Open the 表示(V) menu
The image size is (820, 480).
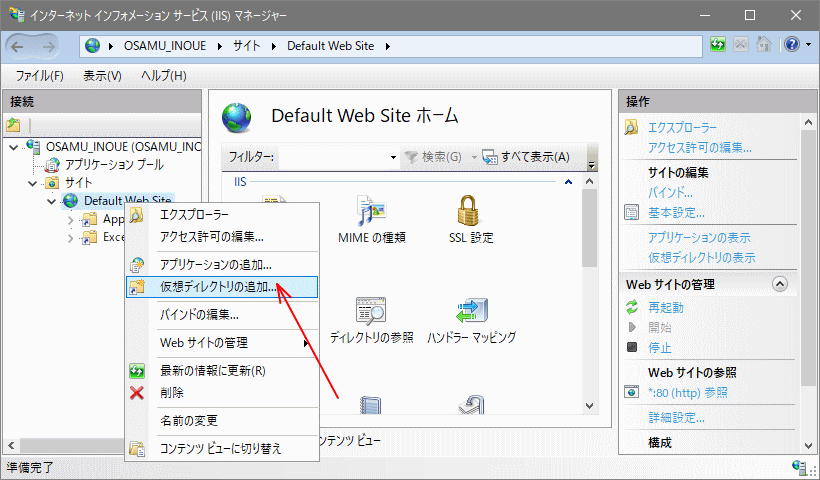point(102,76)
